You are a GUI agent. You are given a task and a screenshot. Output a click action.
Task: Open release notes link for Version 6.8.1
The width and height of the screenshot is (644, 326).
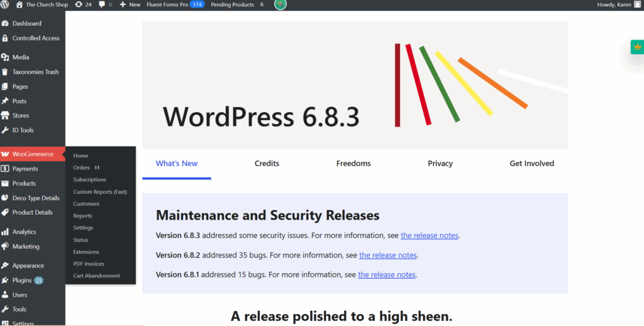pyautogui.click(x=387, y=274)
